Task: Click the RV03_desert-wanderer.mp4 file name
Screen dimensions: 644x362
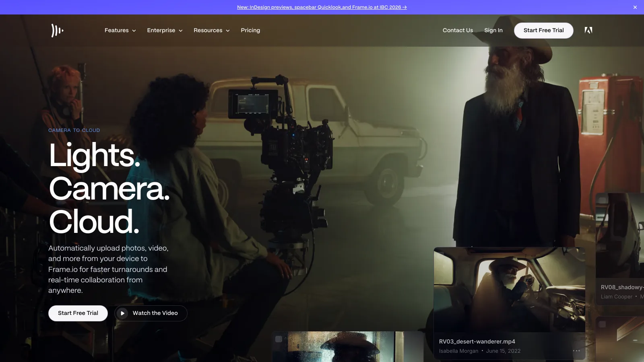Action: click(477, 341)
